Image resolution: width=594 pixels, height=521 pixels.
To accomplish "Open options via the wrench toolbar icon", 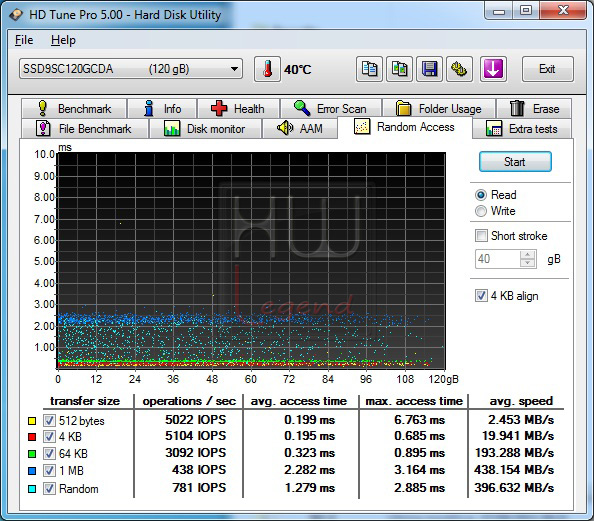I will tap(459, 69).
